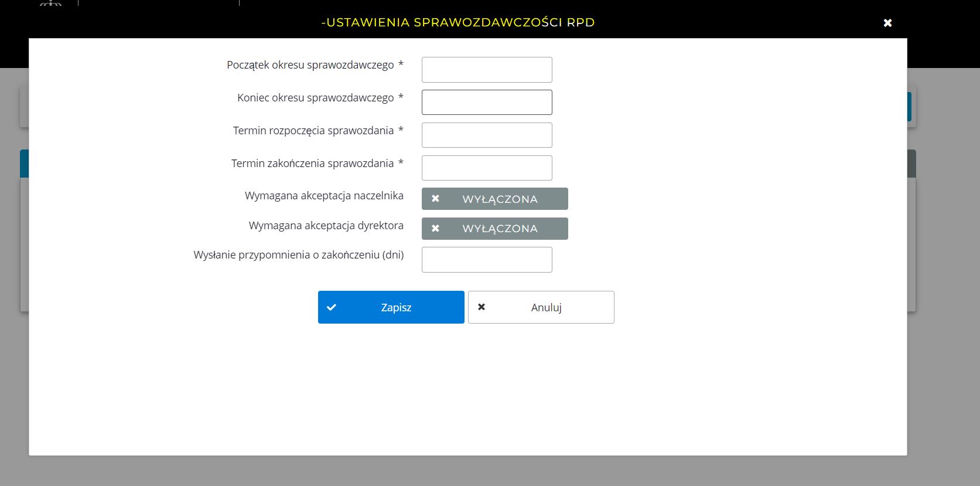
Task: Select the Termin rozpoczęcia sprawozdania field
Action: pos(487,135)
